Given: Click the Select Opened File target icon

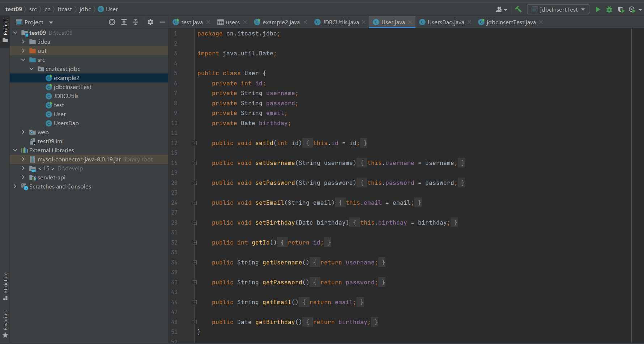Looking at the screenshot, I should coord(112,22).
